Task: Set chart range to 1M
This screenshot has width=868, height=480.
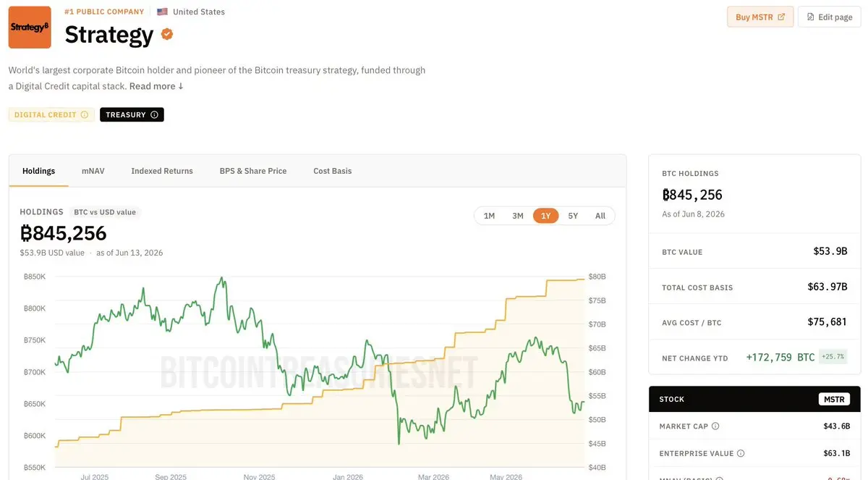Action: pos(489,216)
